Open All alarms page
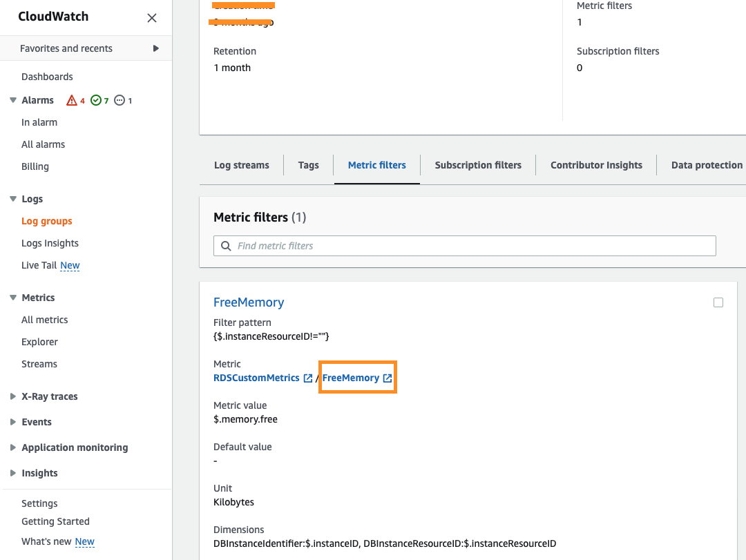The image size is (746, 560). (44, 144)
